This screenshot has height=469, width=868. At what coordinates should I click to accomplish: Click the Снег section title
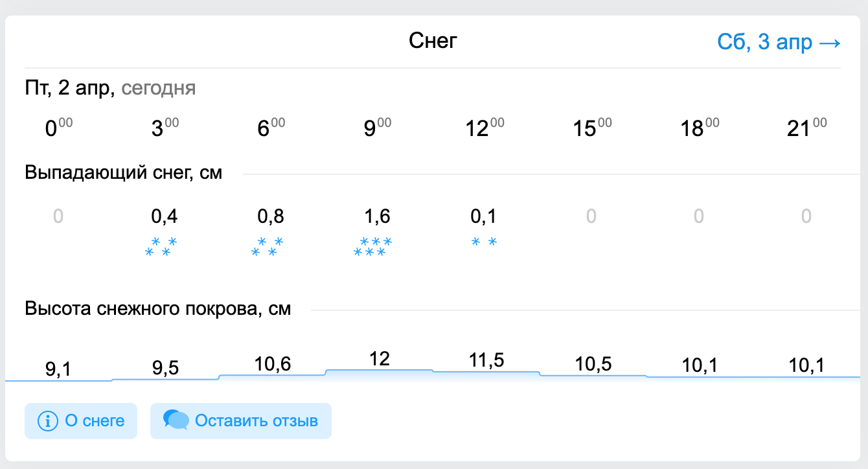click(x=433, y=41)
